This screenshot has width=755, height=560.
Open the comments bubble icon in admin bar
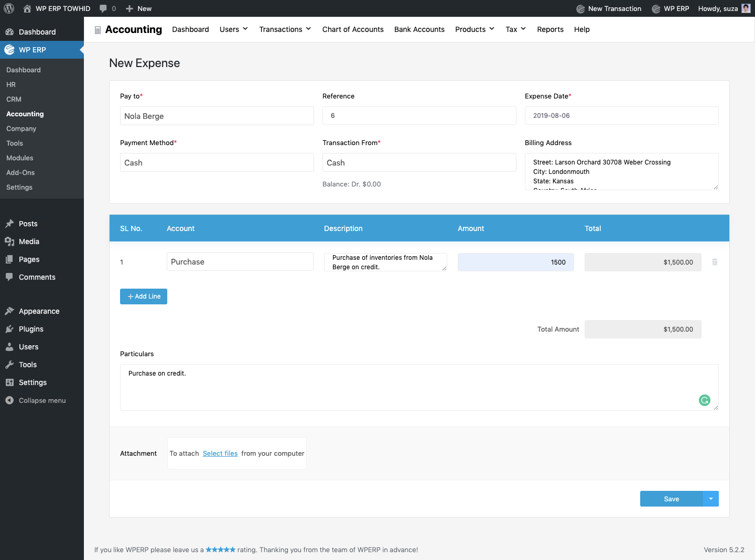pyautogui.click(x=103, y=8)
